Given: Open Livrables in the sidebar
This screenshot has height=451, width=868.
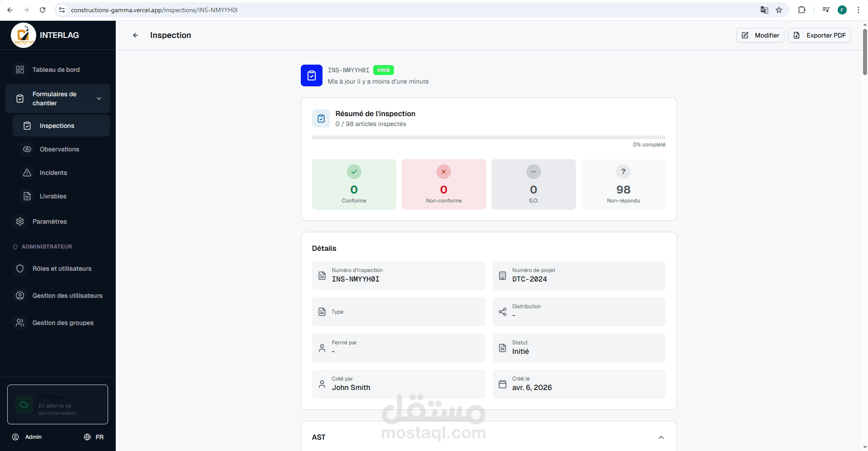Looking at the screenshot, I should pyautogui.click(x=61, y=196).
